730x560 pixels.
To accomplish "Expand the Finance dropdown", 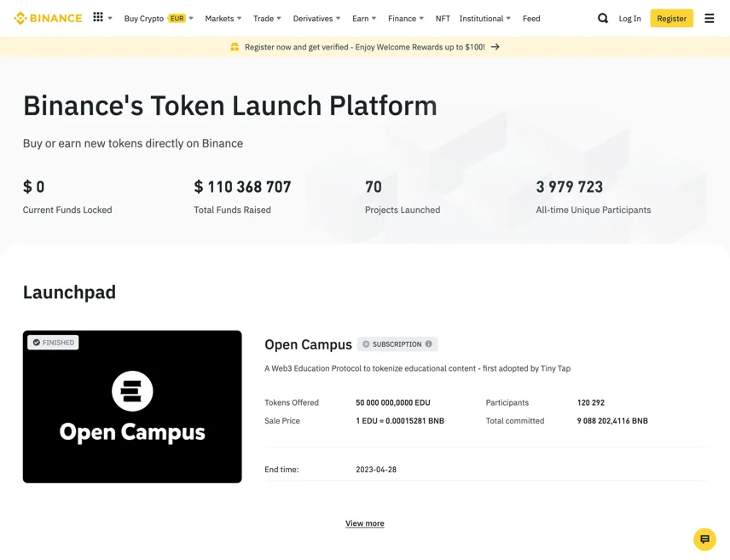I will click(x=405, y=18).
